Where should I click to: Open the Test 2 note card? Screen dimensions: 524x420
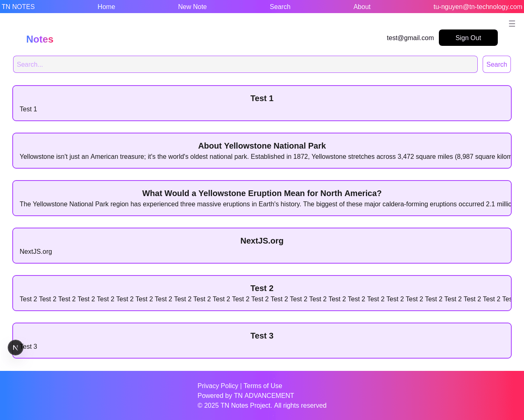pos(262,293)
